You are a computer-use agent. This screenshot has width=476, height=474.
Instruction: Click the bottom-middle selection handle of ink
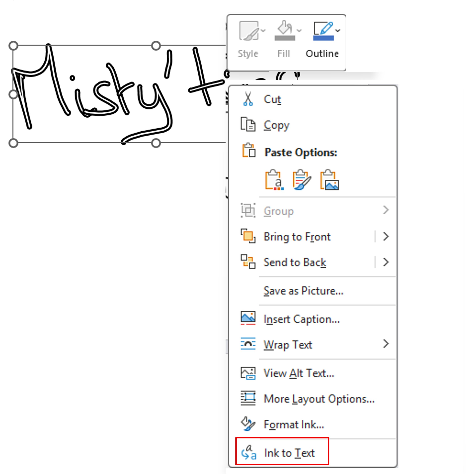coord(156,143)
